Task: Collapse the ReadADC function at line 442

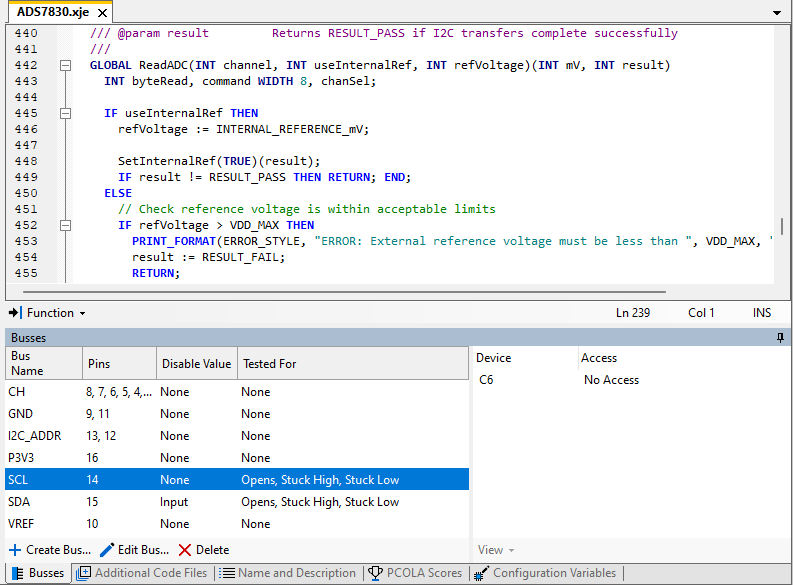Action: [66, 65]
